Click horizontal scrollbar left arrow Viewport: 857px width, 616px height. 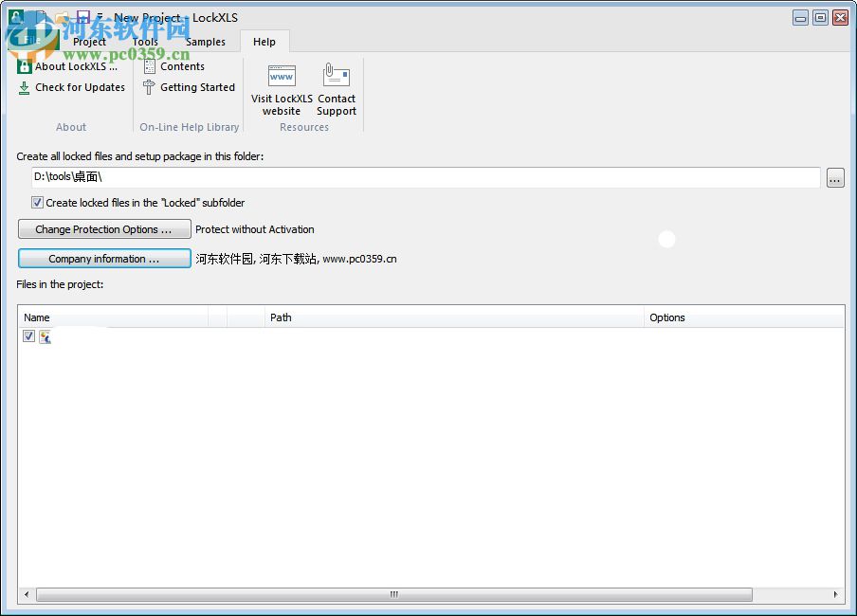[27, 594]
